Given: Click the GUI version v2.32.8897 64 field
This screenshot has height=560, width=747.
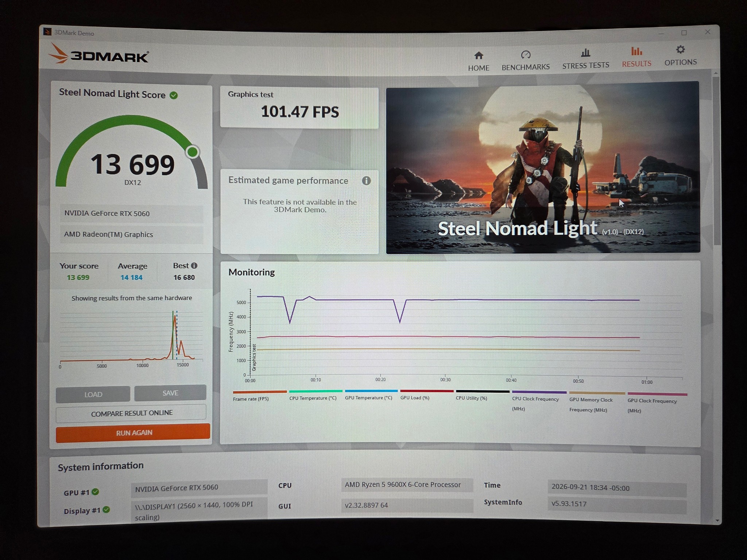Looking at the screenshot, I should click(407, 505).
